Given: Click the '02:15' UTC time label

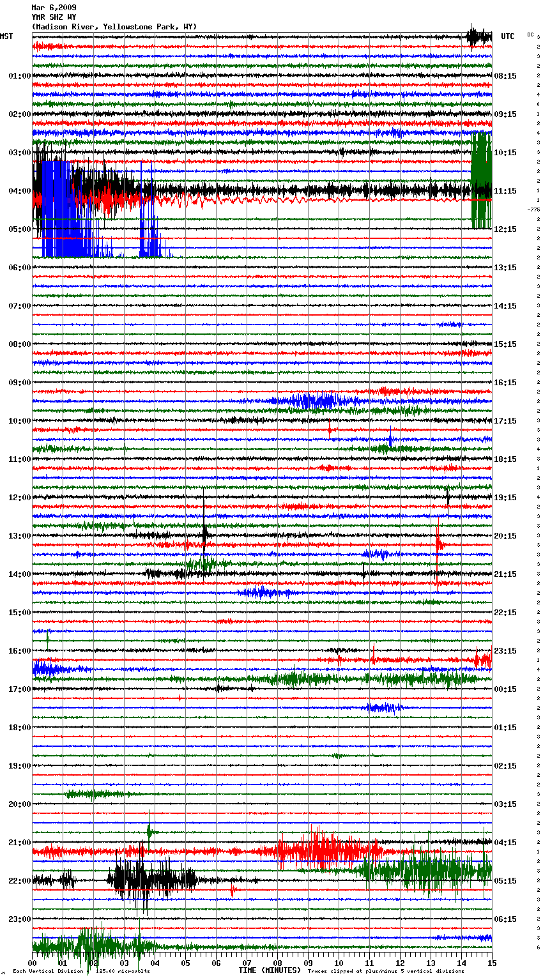Looking at the screenshot, I should [x=505, y=766].
